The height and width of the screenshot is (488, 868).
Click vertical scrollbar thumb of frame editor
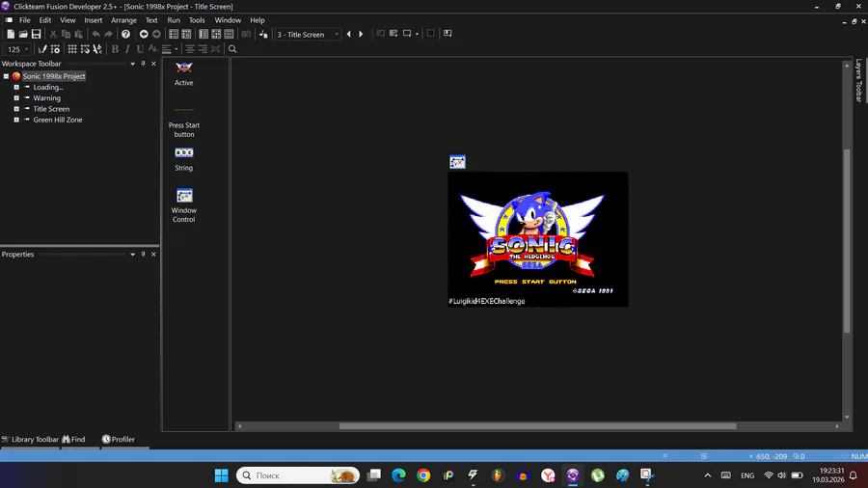tap(847, 241)
